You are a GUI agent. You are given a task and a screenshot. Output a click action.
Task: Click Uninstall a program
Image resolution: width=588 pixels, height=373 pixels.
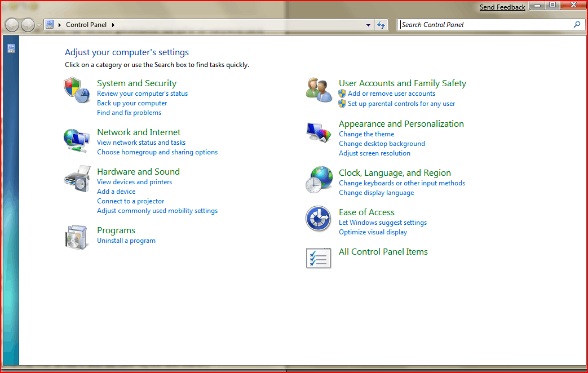point(126,241)
